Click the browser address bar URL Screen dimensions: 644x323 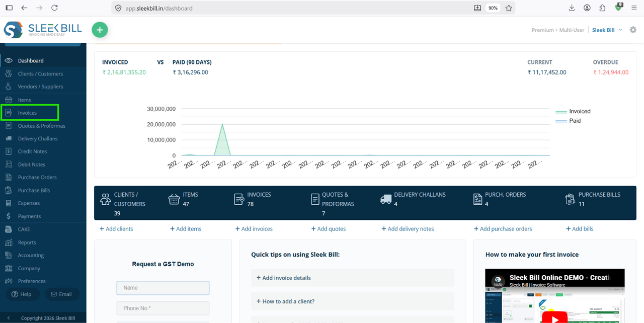[159, 8]
